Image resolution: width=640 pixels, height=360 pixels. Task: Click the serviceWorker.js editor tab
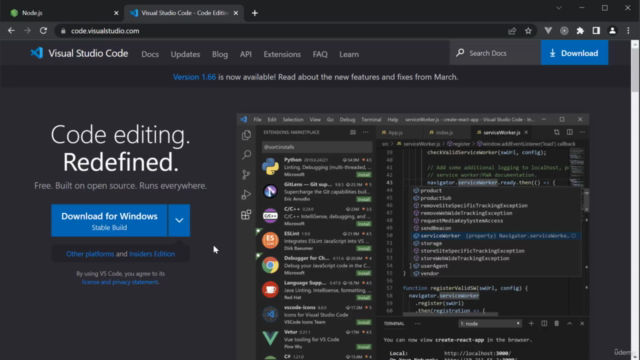pyautogui.click(x=501, y=133)
